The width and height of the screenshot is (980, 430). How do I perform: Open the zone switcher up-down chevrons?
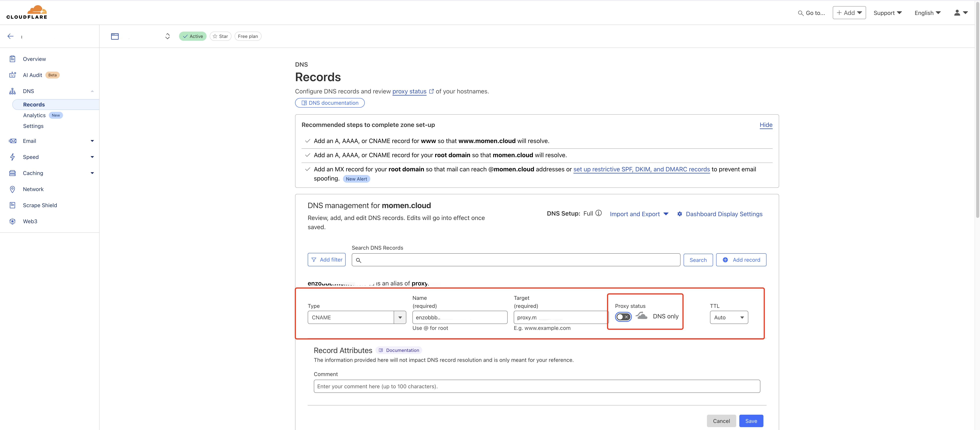[x=167, y=36]
